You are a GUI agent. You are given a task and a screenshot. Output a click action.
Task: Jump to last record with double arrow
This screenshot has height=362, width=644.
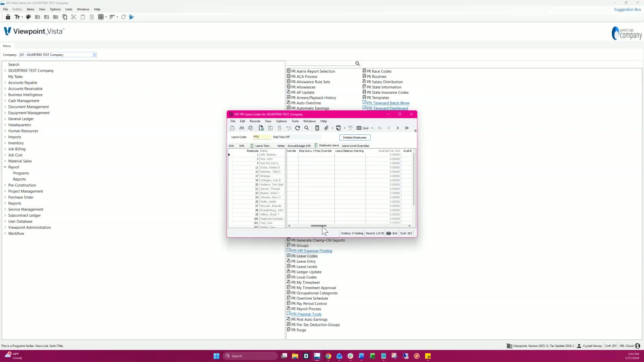point(407,128)
